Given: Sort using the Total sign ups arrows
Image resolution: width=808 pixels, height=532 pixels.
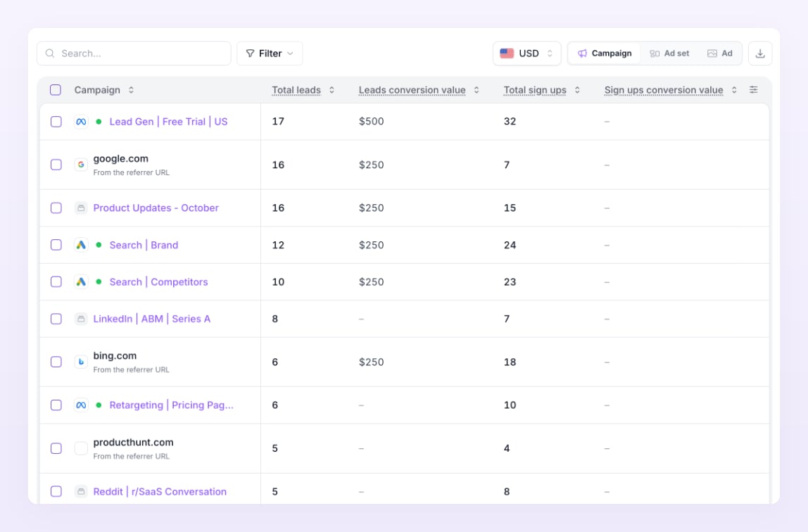Looking at the screenshot, I should (577, 90).
